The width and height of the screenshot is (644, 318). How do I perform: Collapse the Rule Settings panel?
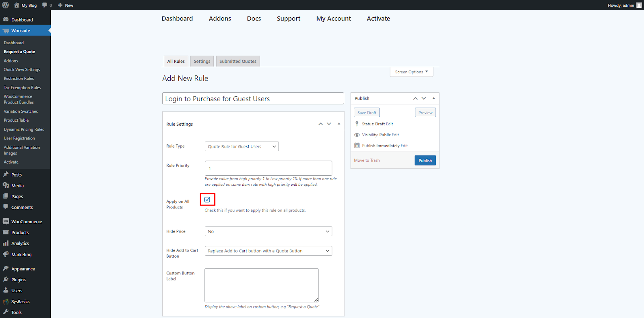[x=339, y=124]
